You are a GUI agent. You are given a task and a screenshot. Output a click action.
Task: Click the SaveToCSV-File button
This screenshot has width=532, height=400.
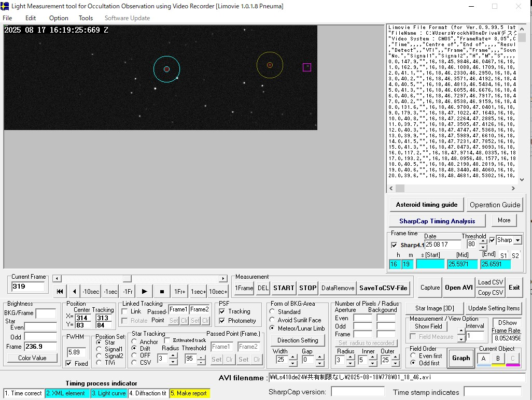coord(383,288)
